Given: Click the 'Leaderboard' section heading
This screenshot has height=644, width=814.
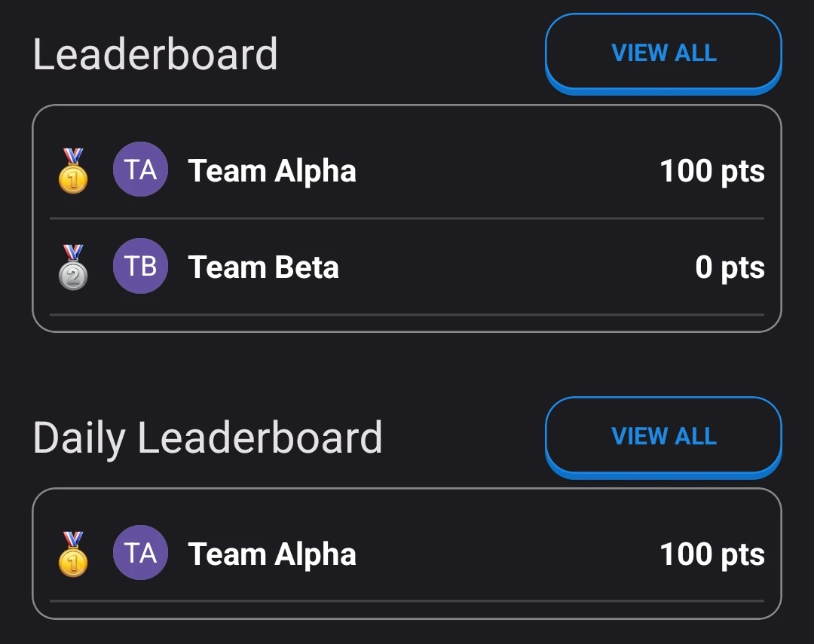Looking at the screenshot, I should tap(155, 54).
